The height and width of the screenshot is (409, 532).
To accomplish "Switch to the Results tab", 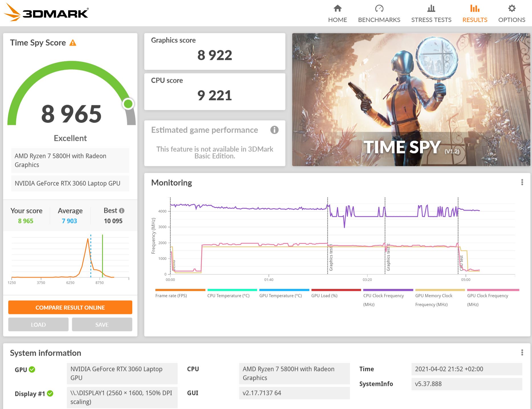I will (x=475, y=14).
